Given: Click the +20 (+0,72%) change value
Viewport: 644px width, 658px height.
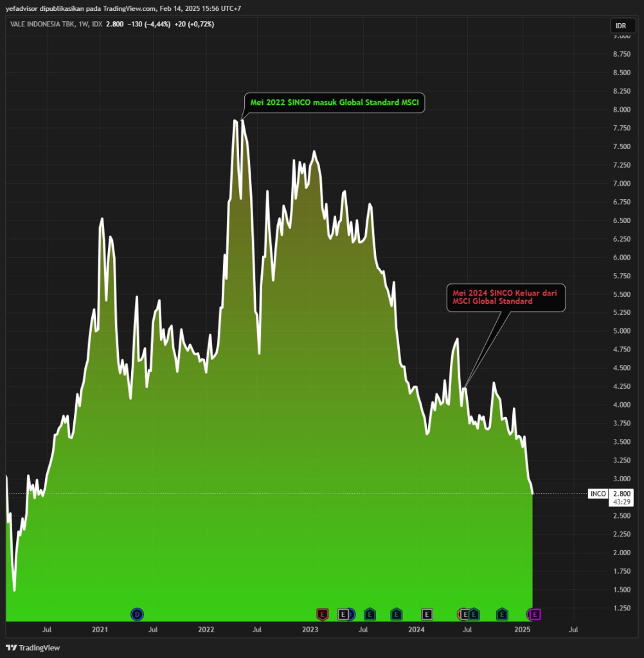Looking at the screenshot, I should (x=194, y=24).
